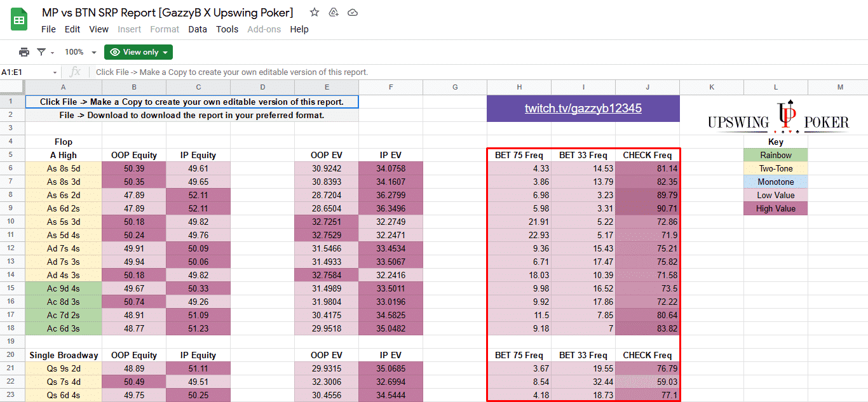Select column H by its header

click(519, 87)
